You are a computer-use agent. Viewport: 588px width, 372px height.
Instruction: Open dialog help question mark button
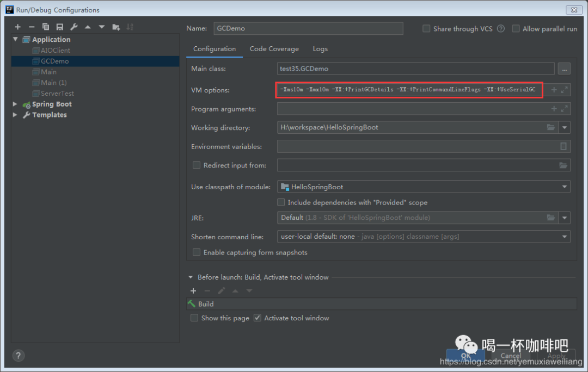pos(18,356)
